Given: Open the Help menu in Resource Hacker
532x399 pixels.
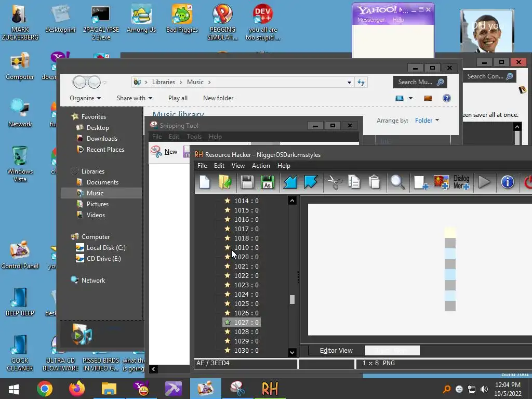Looking at the screenshot, I should [x=283, y=166].
